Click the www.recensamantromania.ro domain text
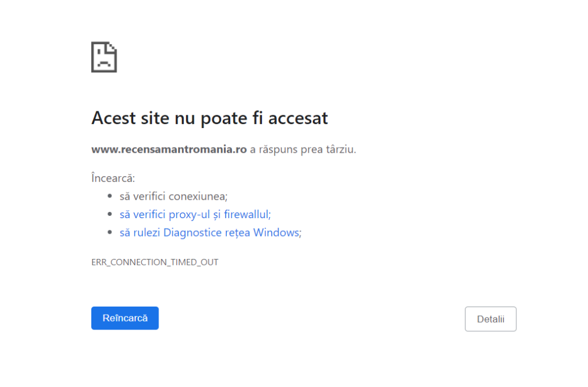588x387 pixels. tap(169, 149)
